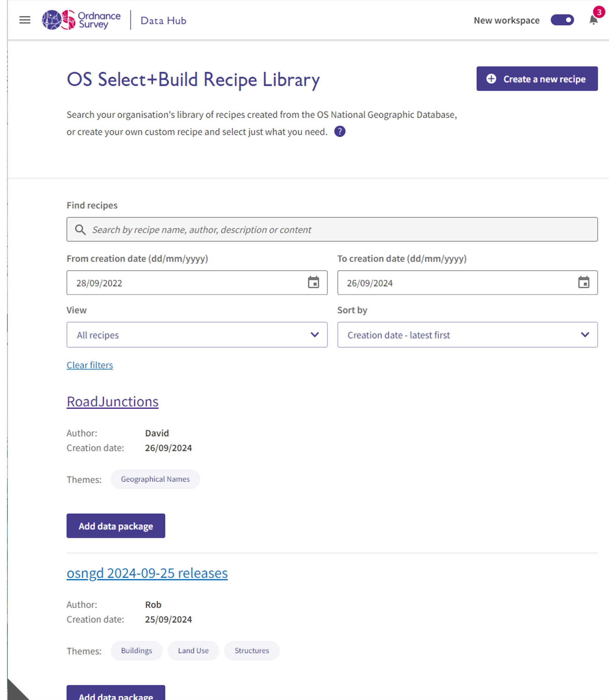
Task: Select the Geographical Names theme chip
Action: tap(155, 479)
